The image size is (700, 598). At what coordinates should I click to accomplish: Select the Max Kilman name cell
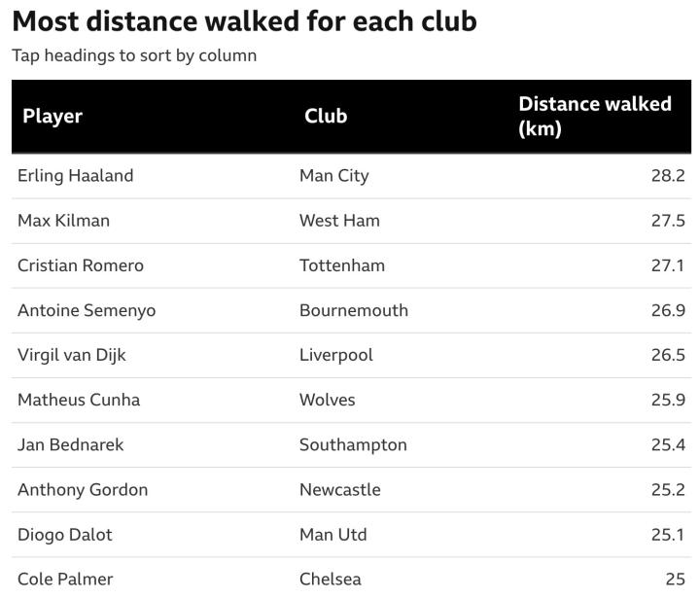(64, 221)
